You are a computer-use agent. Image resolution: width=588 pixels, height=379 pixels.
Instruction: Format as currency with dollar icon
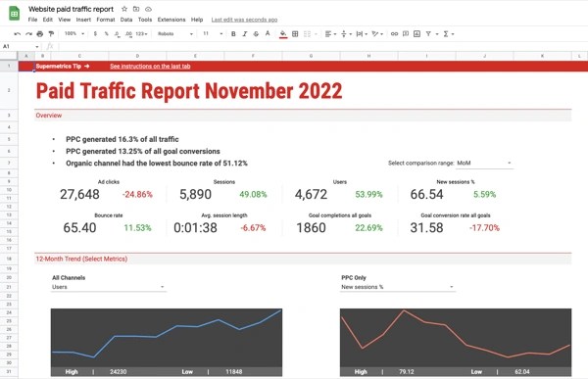[x=95, y=33]
